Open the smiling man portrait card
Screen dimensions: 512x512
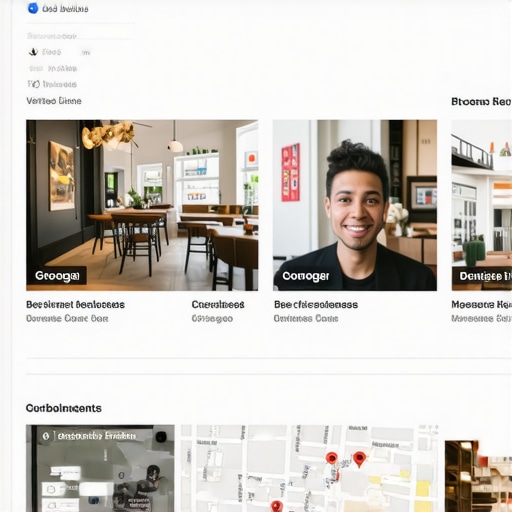pos(355,205)
